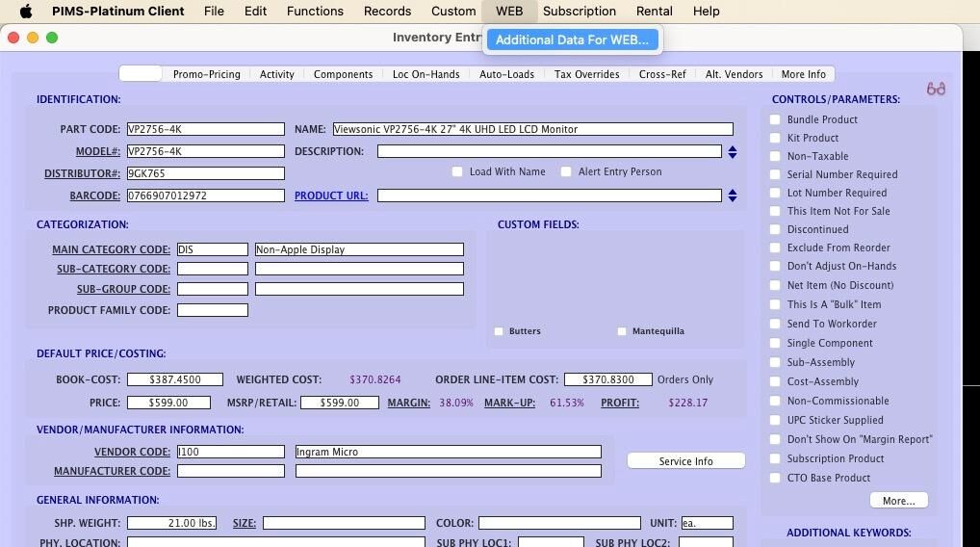This screenshot has width=980, height=547.
Task: Open the WEB menu
Action: (509, 12)
